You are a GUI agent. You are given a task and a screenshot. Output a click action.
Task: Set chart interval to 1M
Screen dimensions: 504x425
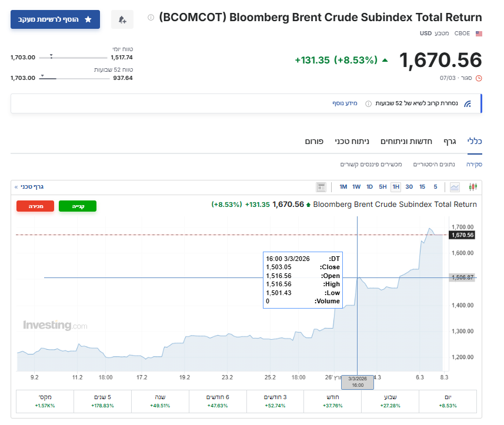(x=343, y=187)
